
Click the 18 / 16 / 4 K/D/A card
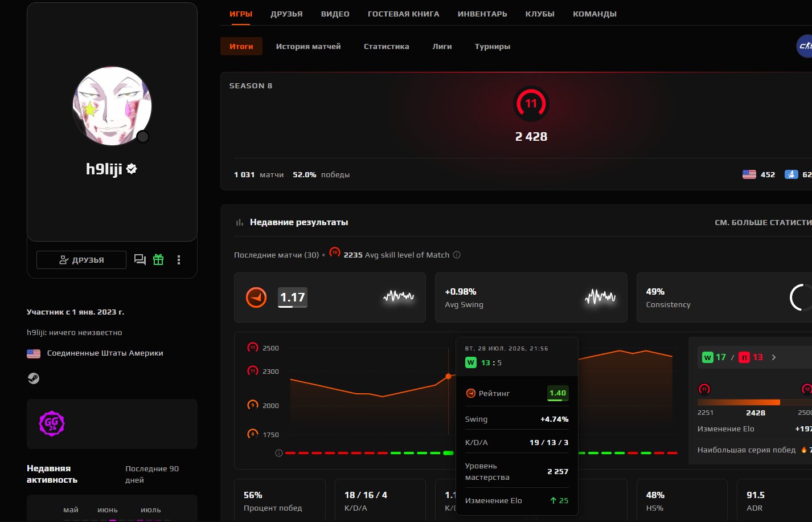click(380, 500)
